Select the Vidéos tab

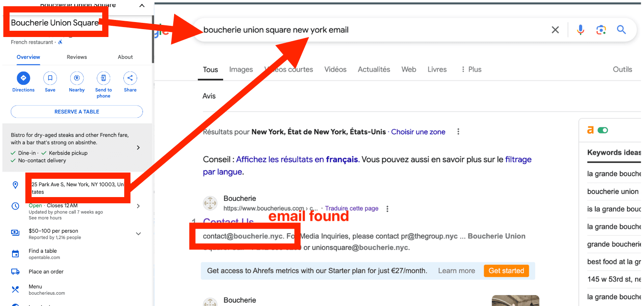click(x=335, y=69)
